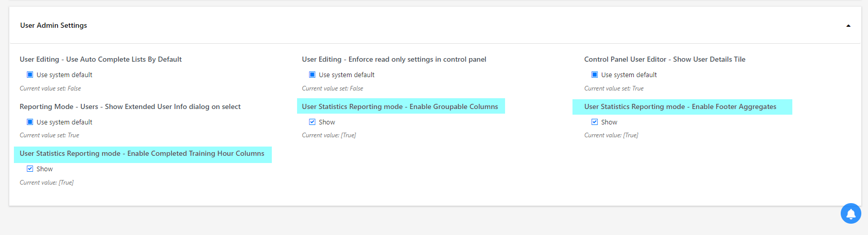Screen dimensions: 868x235
Task: Click the Show Extended User Info dialog heading
Action: 130,106
